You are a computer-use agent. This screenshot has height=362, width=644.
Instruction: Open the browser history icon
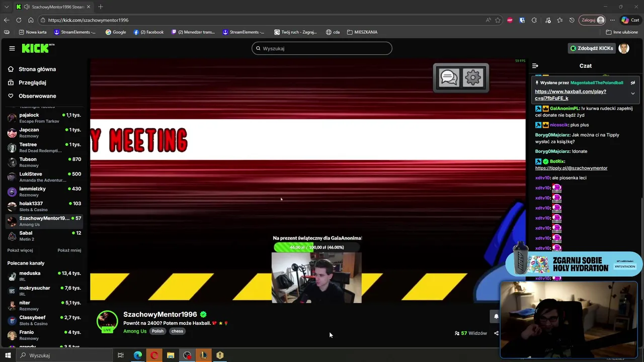pos(572,20)
